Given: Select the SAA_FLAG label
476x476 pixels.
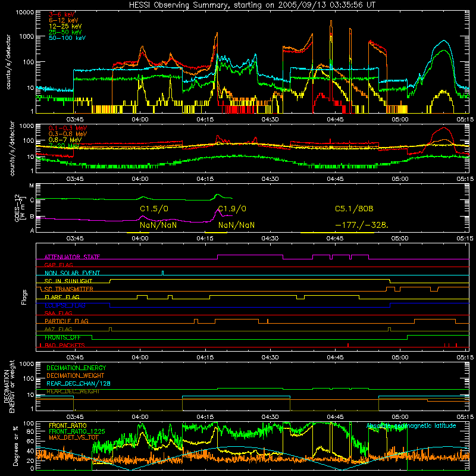Looking at the screenshot, I should tap(58, 314).
